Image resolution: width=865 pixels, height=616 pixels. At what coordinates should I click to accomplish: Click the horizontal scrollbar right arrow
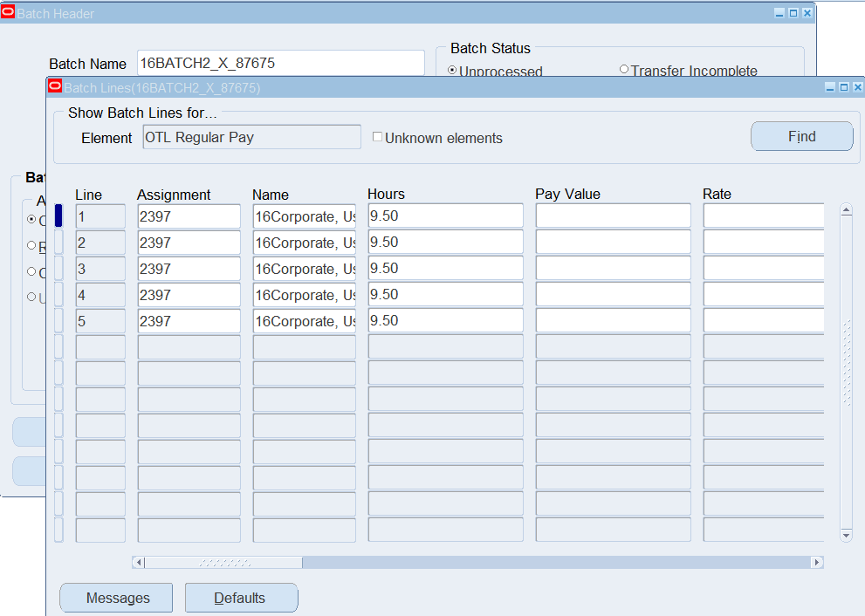(x=816, y=563)
